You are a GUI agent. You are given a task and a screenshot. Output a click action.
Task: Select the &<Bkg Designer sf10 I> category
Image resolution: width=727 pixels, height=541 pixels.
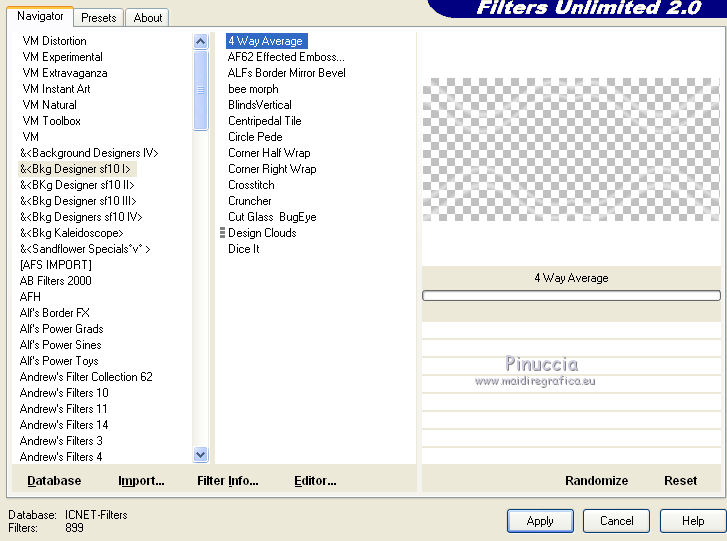(75, 169)
